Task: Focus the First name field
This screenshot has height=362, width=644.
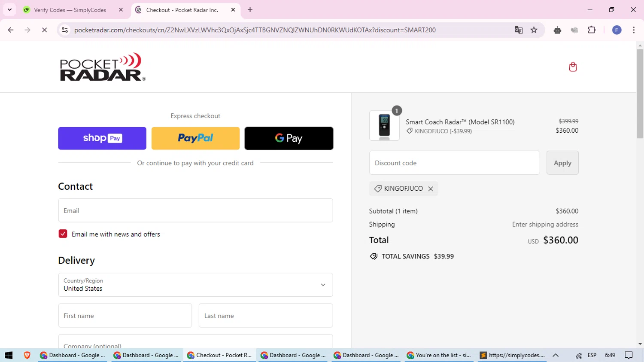Action: pyautogui.click(x=125, y=316)
